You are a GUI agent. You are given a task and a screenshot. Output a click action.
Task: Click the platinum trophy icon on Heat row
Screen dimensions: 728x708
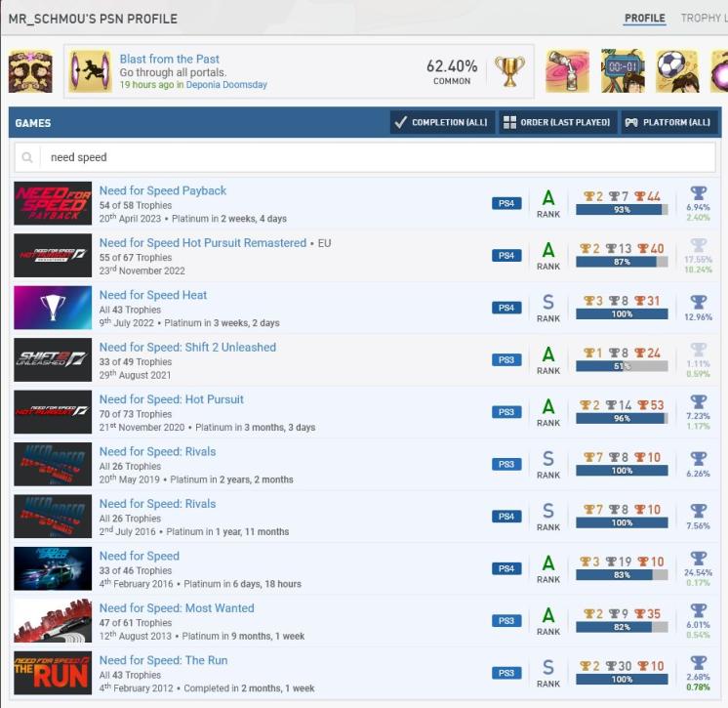699,303
